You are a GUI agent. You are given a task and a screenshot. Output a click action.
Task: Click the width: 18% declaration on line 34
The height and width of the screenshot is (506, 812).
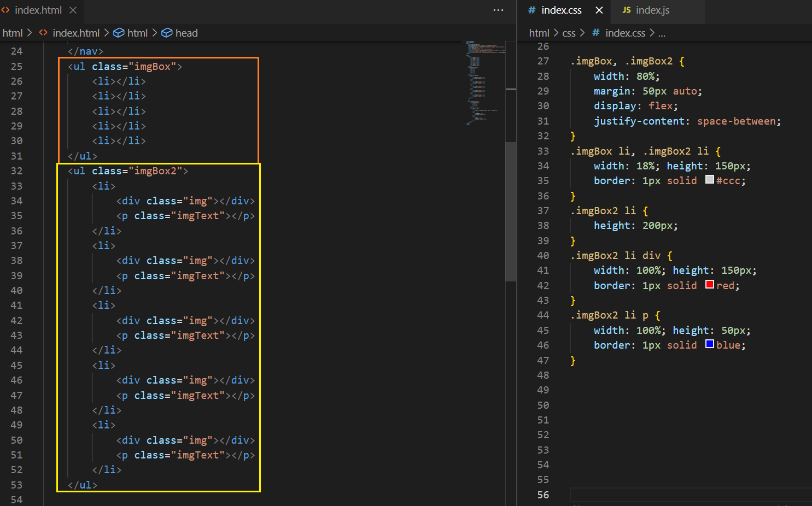(x=627, y=166)
